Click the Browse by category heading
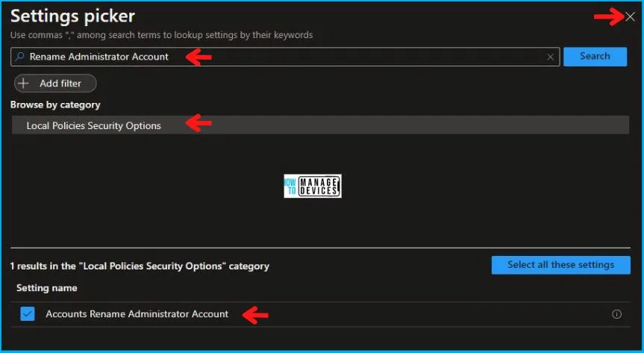 point(55,104)
